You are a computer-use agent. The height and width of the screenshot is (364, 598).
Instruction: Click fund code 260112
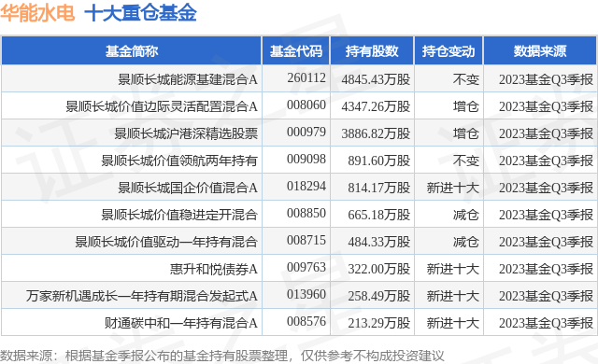coord(306,77)
